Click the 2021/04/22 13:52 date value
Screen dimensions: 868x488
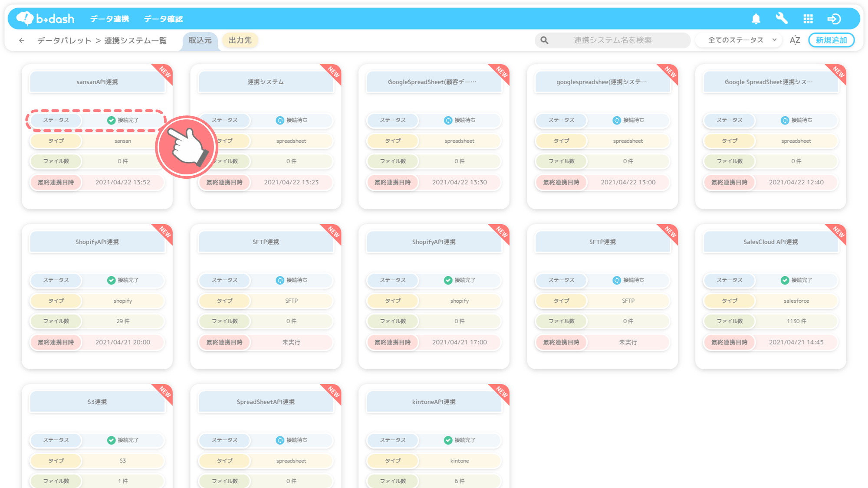(x=123, y=183)
